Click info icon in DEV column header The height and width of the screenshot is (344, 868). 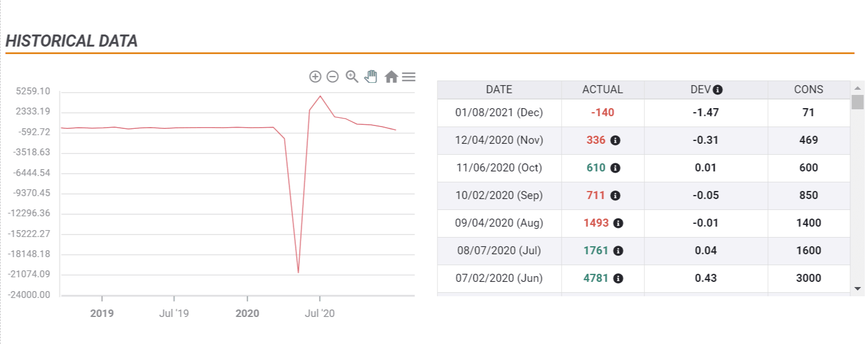coord(717,90)
